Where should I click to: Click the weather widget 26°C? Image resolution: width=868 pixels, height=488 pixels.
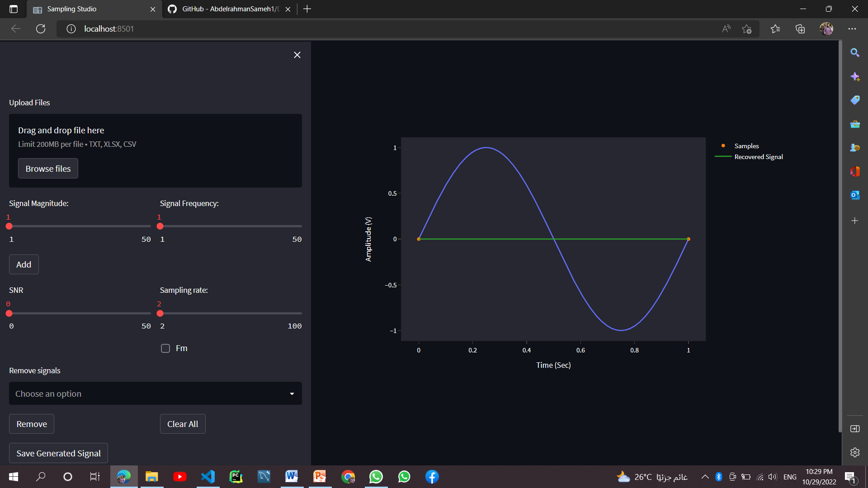pos(652,477)
